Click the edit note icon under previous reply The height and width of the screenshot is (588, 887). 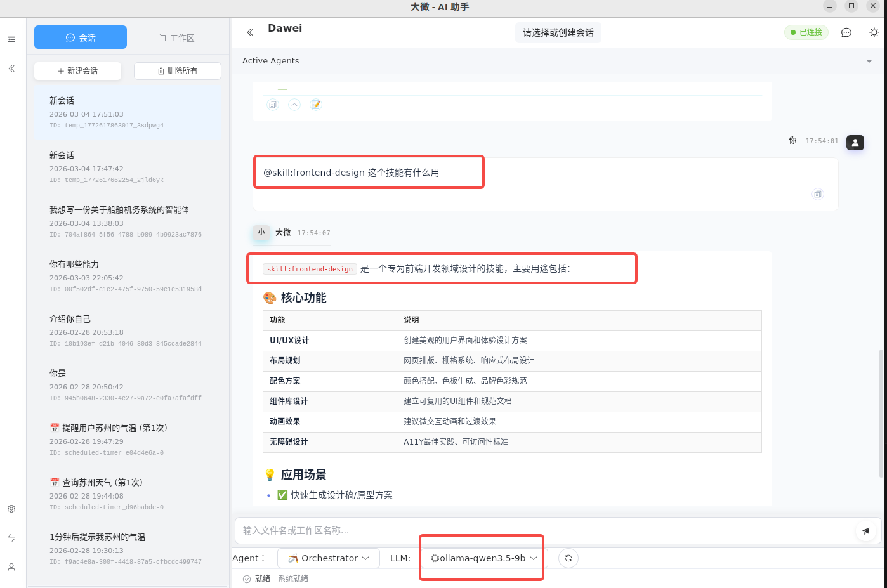point(316,105)
